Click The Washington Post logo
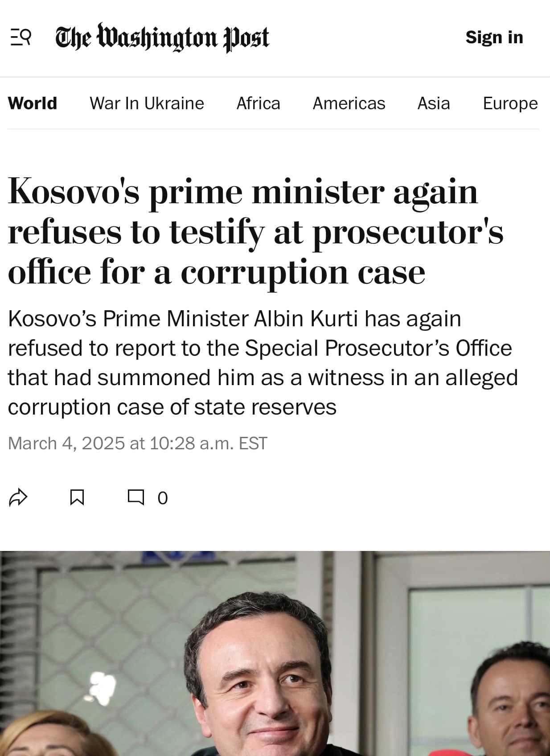The width and height of the screenshot is (550, 756). (x=162, y=37)
